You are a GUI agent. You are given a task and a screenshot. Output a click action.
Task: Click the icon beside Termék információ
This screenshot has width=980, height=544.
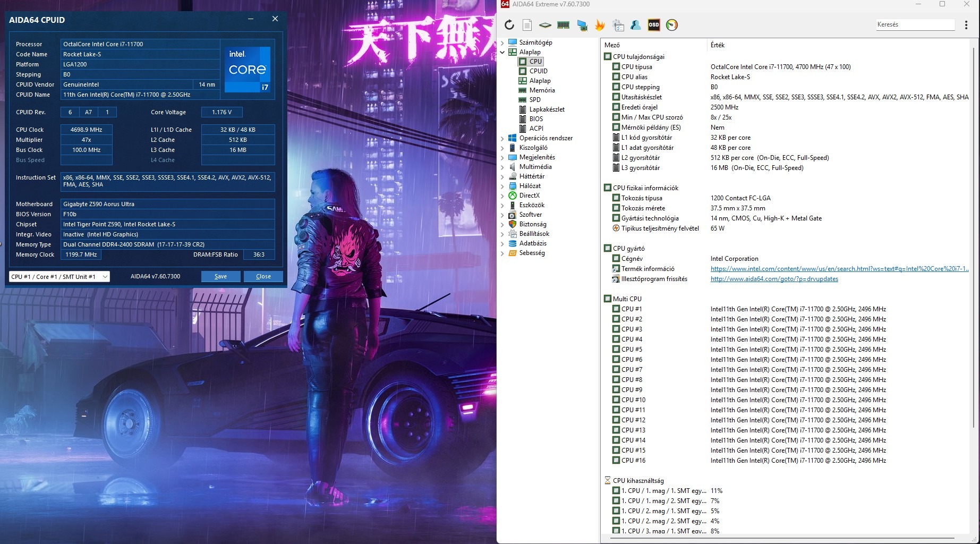click(616, 269)
